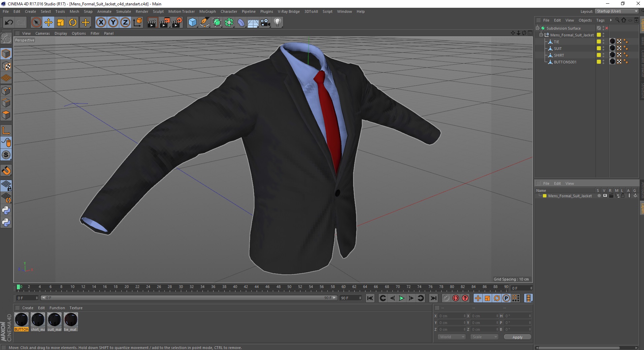The width and height of the screenshot is (644, 350).
Task: Open deformer objects icon
Action: click(241, 23)
